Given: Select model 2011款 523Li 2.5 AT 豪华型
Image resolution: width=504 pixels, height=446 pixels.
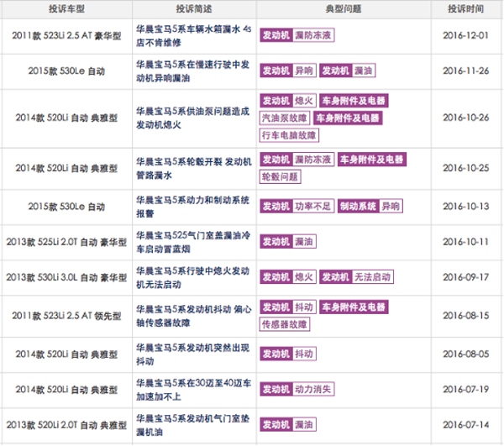Looking at the screenshot, I should tap(66, 35).
